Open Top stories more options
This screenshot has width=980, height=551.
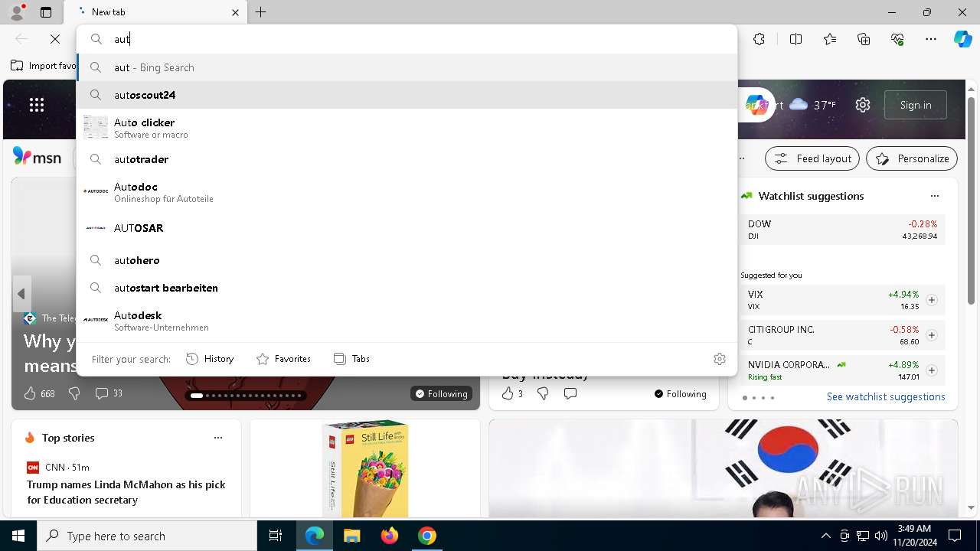tap(218, 438)
